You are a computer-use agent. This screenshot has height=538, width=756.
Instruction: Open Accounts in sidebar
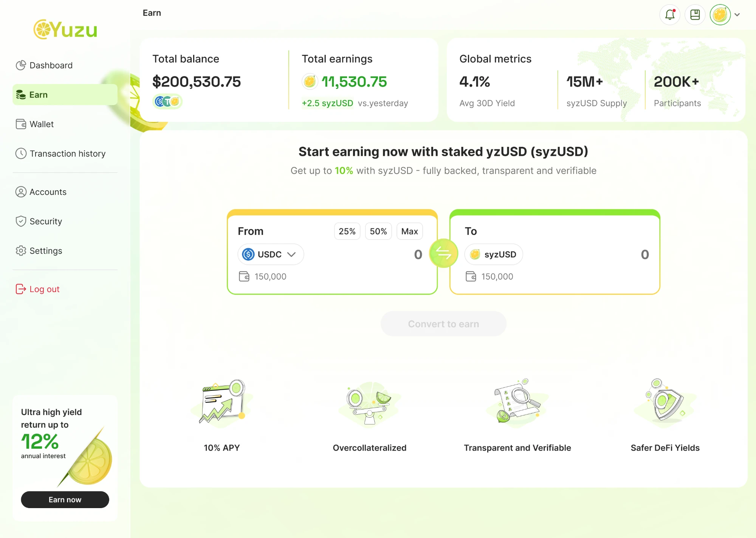click(x=65, y=192)
